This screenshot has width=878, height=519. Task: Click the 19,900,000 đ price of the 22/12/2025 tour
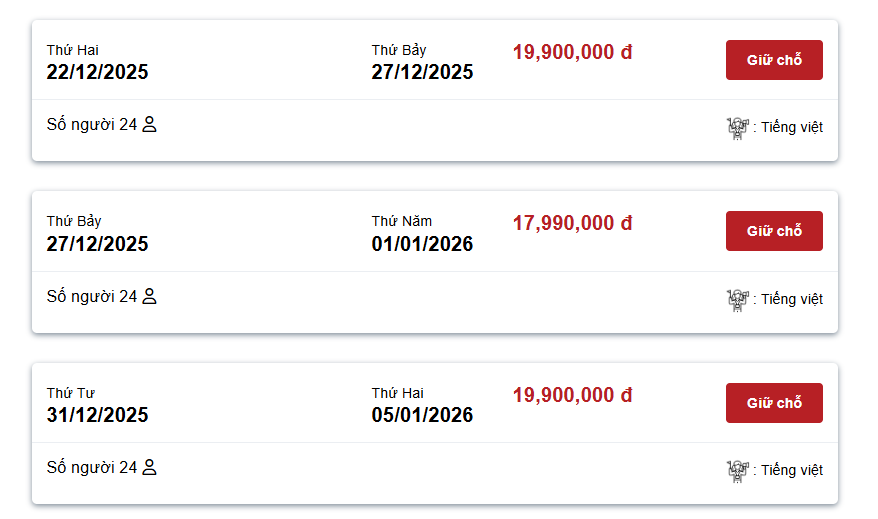(572, 52)
